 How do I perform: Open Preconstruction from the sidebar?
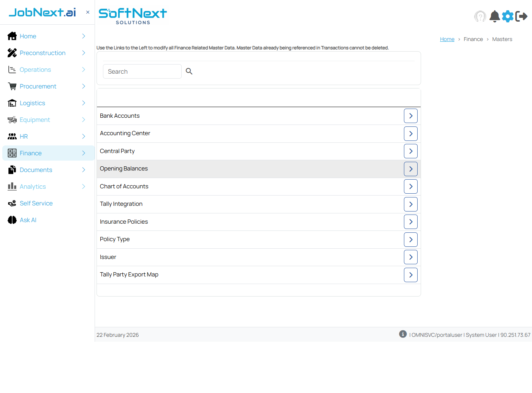[43, 53]
